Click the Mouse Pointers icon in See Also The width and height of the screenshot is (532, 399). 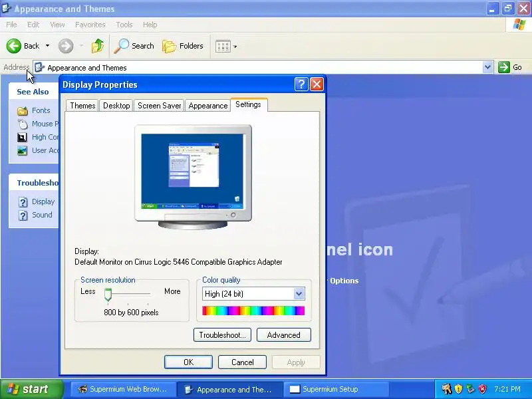[23, 124]
